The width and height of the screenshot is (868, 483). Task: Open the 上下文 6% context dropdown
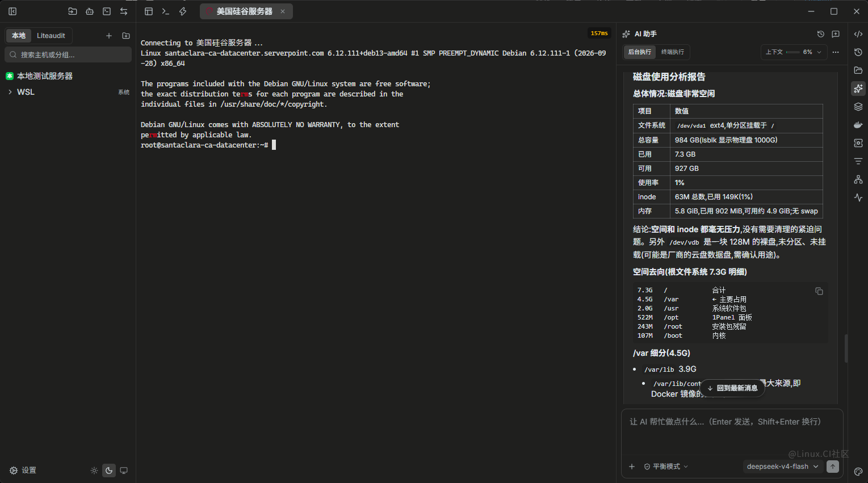(793, 52)
